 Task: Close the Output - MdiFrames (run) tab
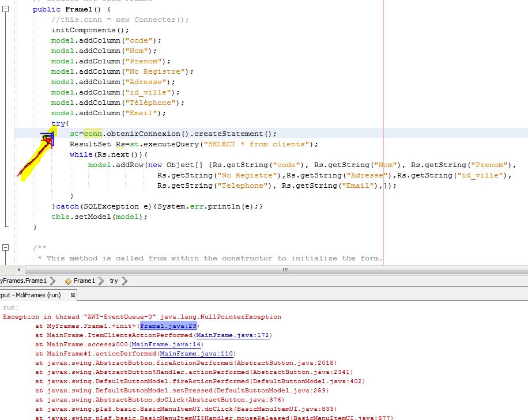(x=73, y=294)
